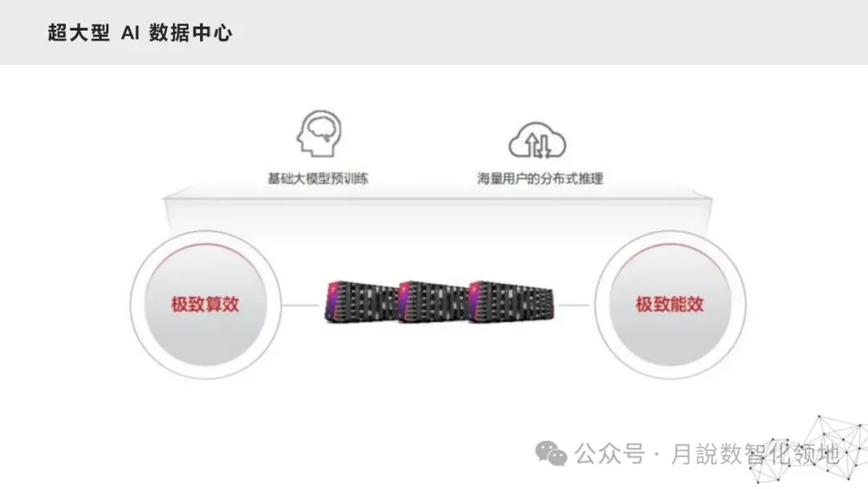Select the 极致能效 circle
Screen dimensions: 868x489
[x=670, y=305]
